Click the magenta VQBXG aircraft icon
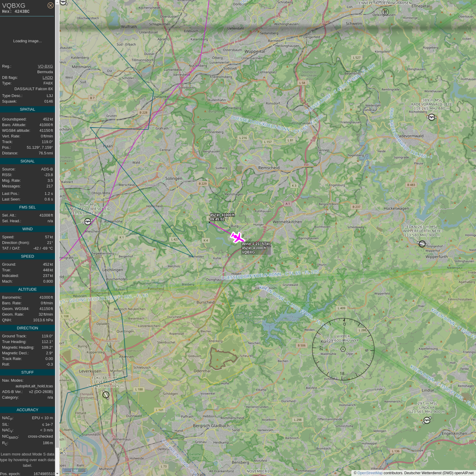Image resolution: width=476 pixels, height=476 pixels. (x=237, y=237)
